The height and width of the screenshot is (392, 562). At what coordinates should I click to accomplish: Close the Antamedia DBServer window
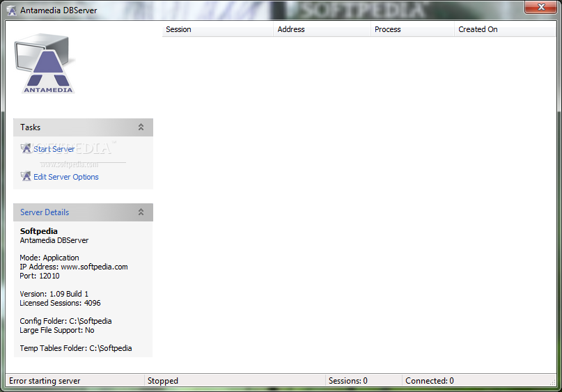[541, 7]
